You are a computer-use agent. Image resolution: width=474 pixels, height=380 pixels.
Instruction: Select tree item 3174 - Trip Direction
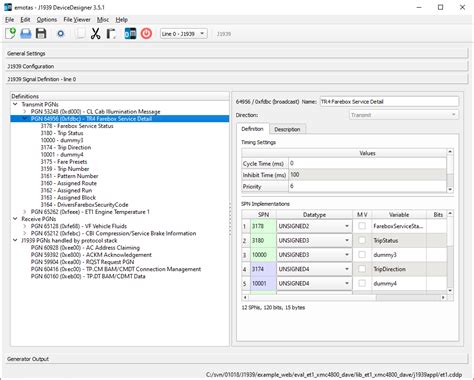(x=66, y=147)
